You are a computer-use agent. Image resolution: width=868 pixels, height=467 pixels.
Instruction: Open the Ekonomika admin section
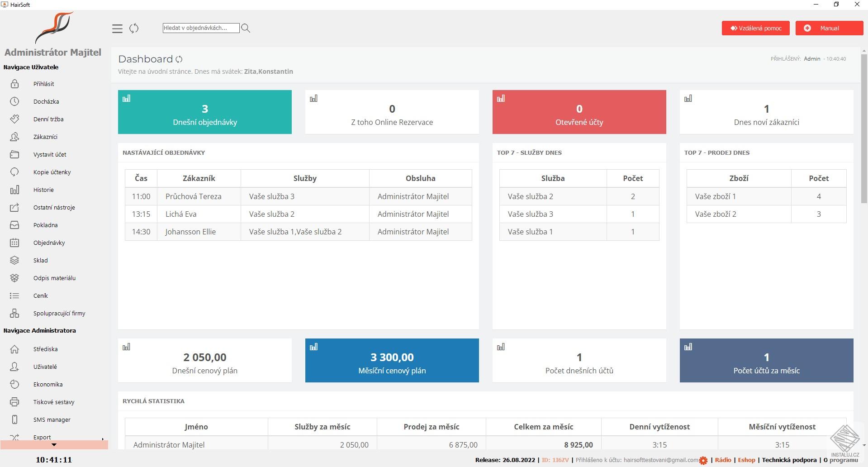[48, 384]
